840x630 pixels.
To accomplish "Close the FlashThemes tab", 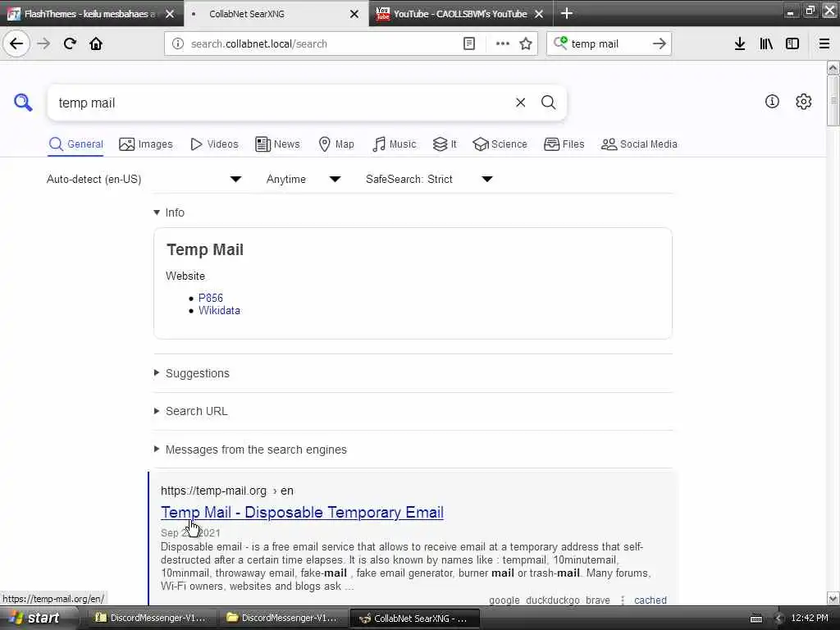I will click(170, 14).
